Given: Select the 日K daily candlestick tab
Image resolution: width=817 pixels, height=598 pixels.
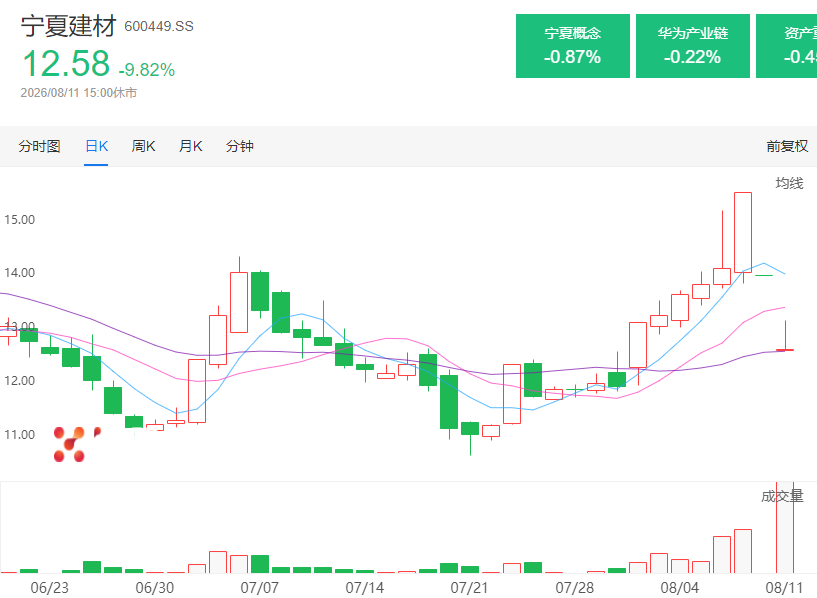Looking at the screenshot, I should point(96,146).
